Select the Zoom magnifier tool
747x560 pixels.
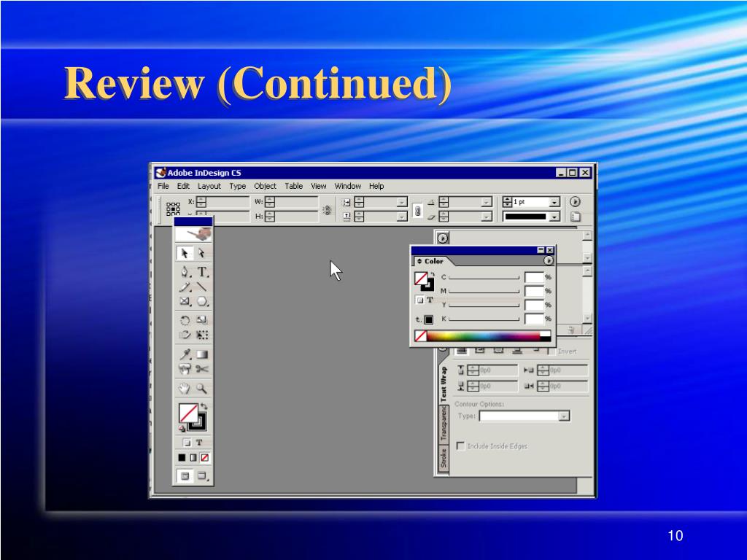click(x=202, y=389)
